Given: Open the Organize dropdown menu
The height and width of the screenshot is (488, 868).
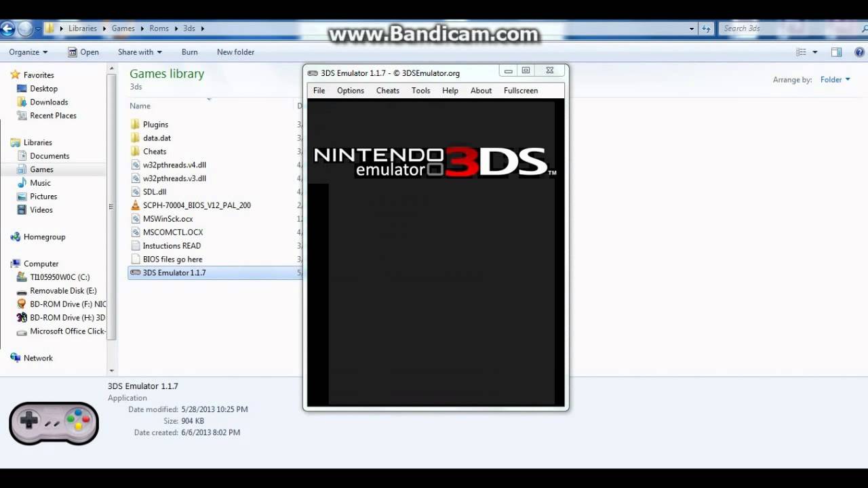Looking at the screenshot, I should coord(28,52).
